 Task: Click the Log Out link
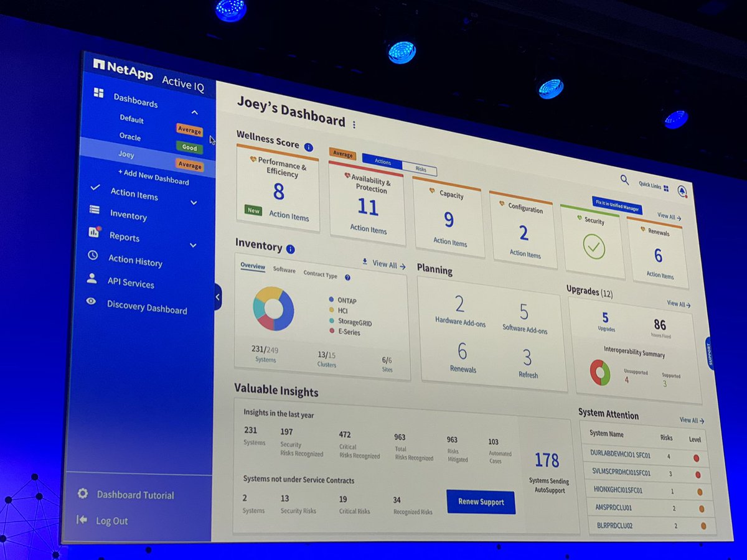click(x=111, y=521)
